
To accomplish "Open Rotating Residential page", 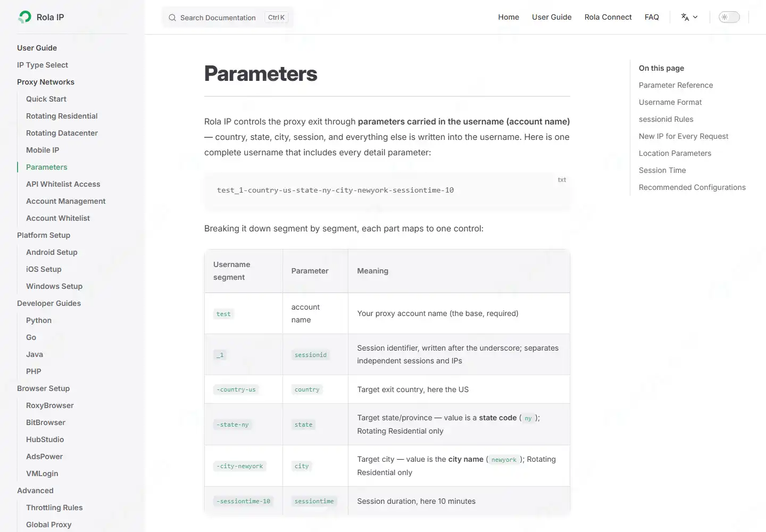I will 62,116.
